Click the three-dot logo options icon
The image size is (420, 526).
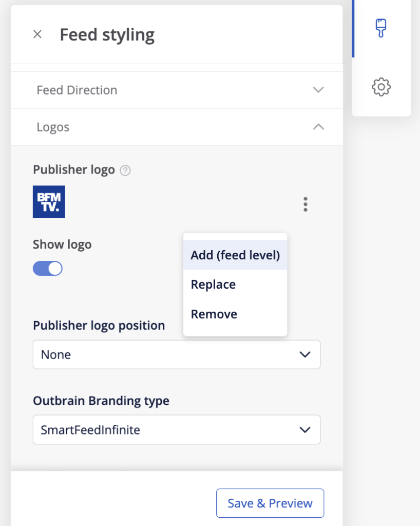point(306,204)
